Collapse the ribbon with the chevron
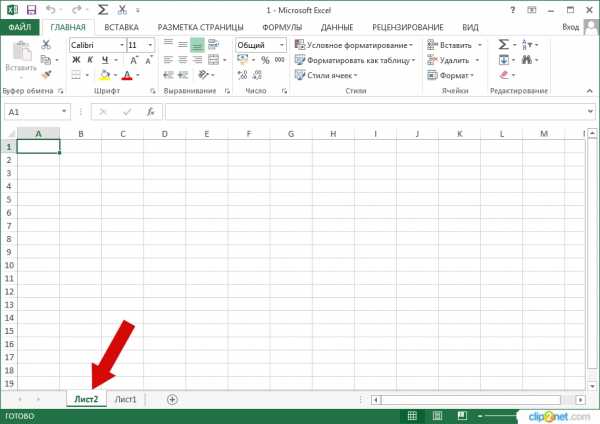This screenshot has height=424, width=600. [x=589, y=91]
